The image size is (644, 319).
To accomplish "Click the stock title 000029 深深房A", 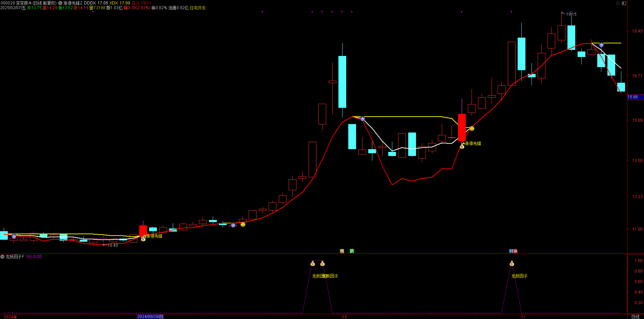I will (x=16, y=3).
